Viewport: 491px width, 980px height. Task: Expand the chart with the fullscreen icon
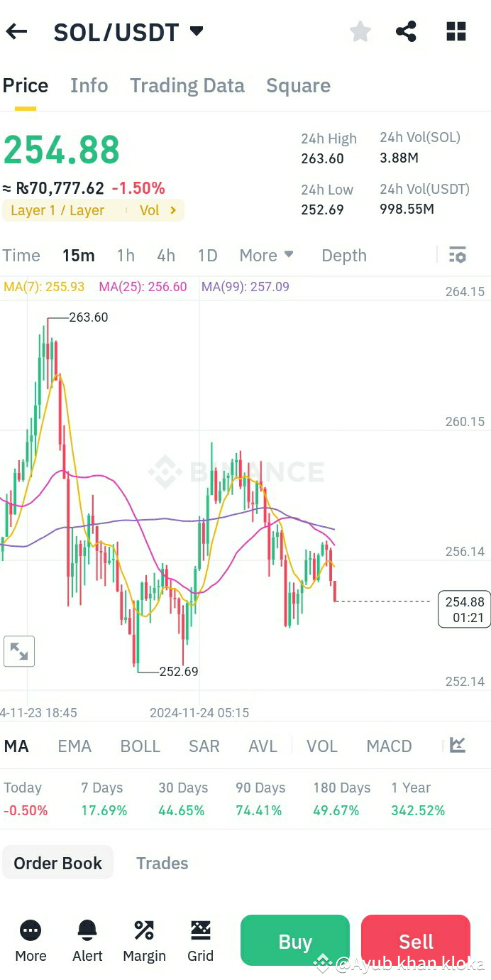pyautogui.click(x=19, y=650)
